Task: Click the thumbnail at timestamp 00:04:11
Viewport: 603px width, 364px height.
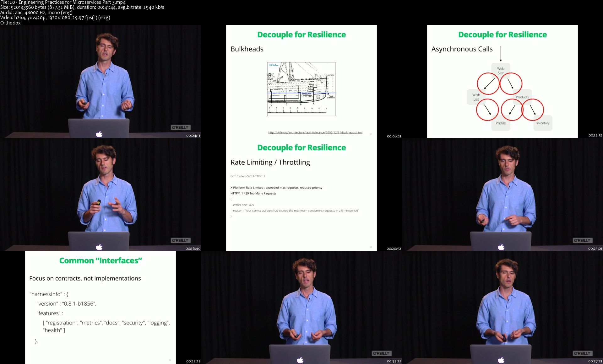Action: point(100,82)
